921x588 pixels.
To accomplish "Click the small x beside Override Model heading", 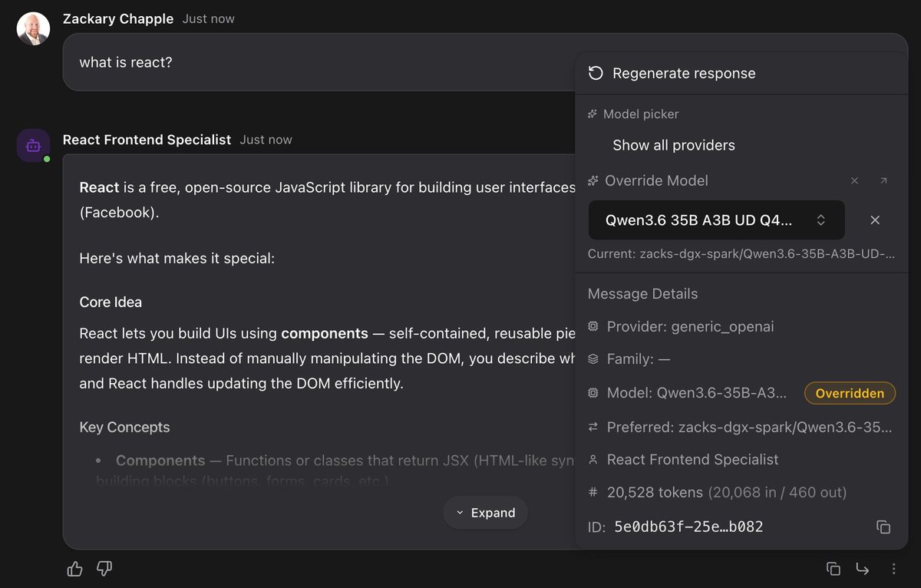I will click(x=854, y=181).
